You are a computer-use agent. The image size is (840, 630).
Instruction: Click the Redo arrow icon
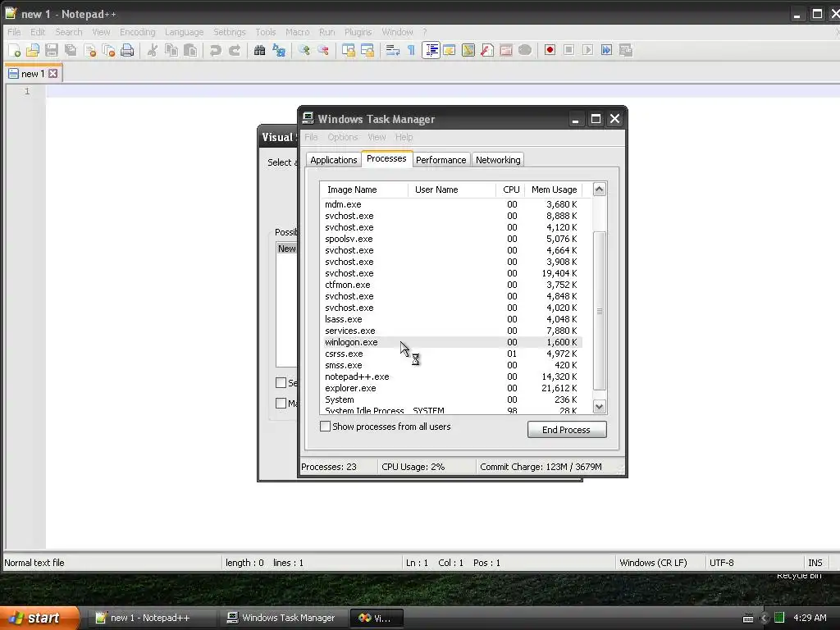[234, 50]
